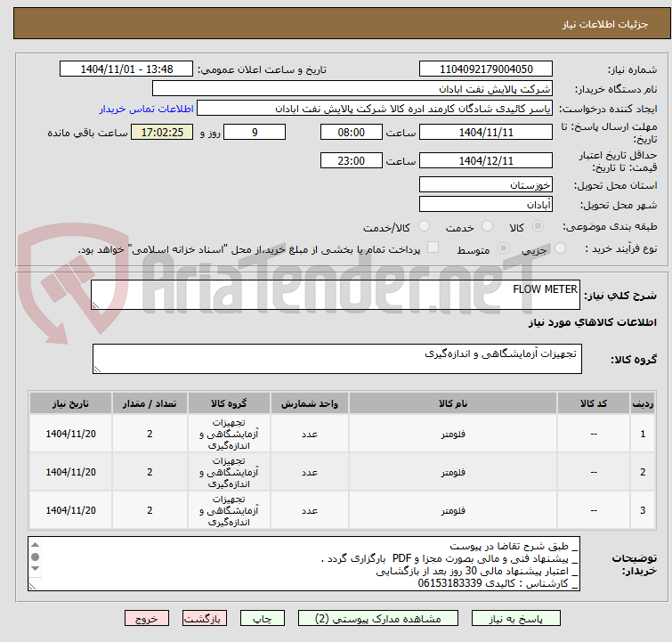This screenshot has width=672, height=642.
Task: Click quantity 2 in row 1
Action: click(150, 434)
